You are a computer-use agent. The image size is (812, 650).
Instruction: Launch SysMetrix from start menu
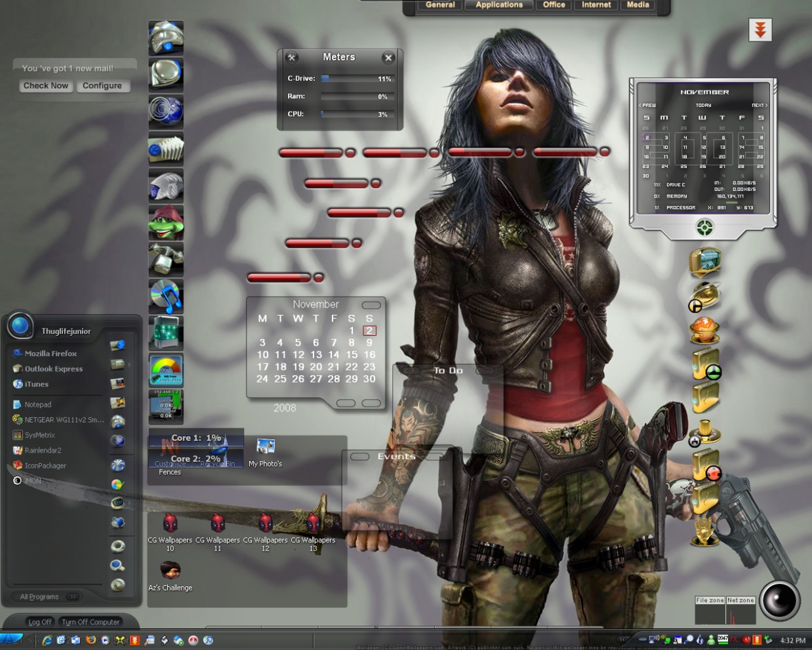pos(34,435)
